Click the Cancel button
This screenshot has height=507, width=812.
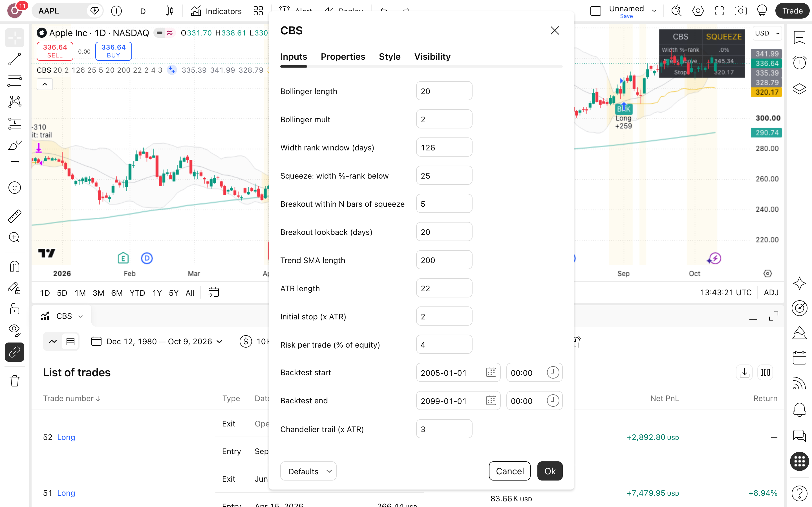(x=509, y=471)
